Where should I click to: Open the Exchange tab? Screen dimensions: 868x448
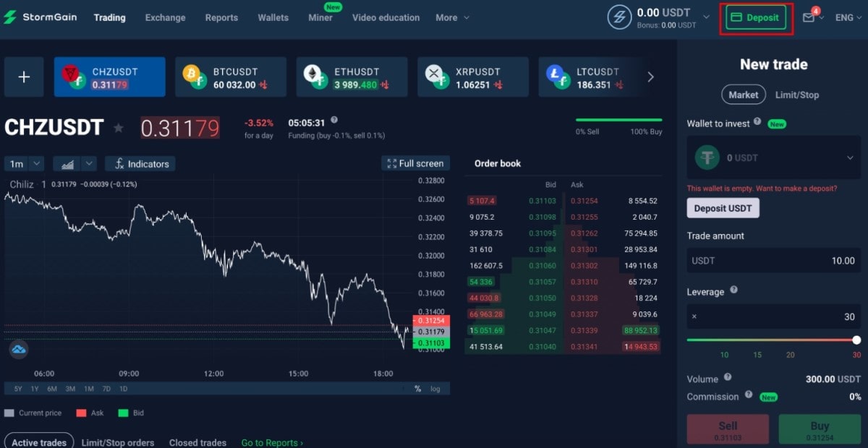click(165, 17)
